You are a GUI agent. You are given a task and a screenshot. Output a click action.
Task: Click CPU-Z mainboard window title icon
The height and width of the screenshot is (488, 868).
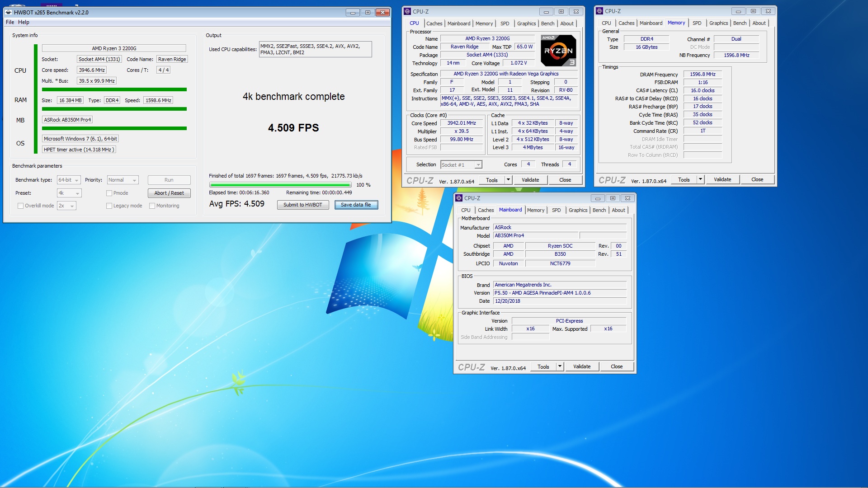(459, 198)
